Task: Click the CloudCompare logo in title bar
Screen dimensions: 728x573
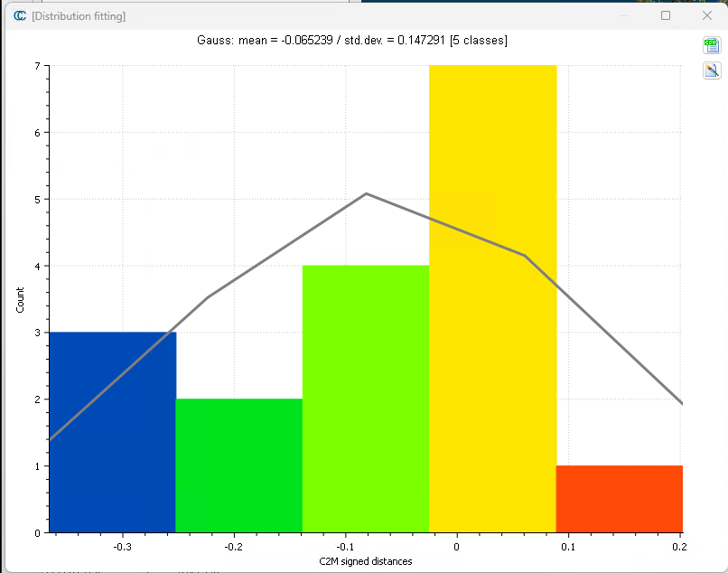Action: pyautogui.click(x=20, y=15)
